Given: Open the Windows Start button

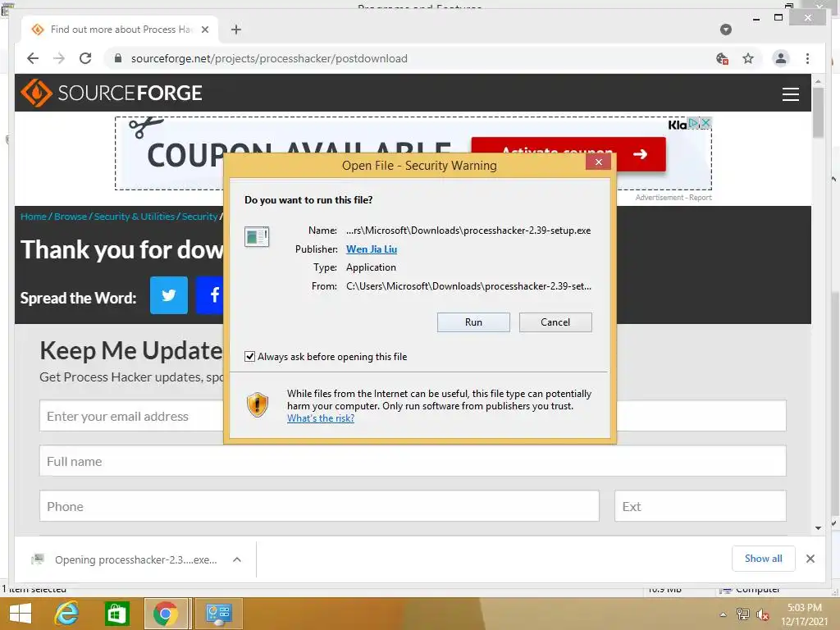Looking at the screenshot, I should coord(21,614).
